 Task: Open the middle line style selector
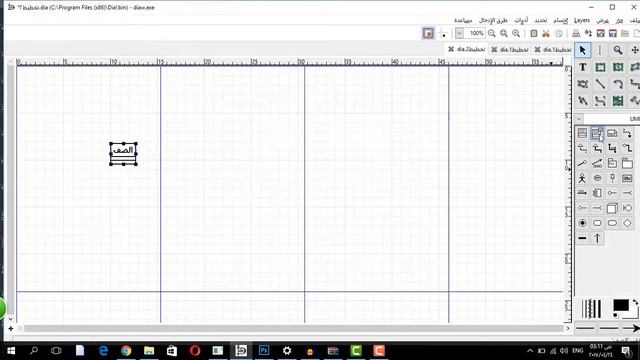click(609, 328)
